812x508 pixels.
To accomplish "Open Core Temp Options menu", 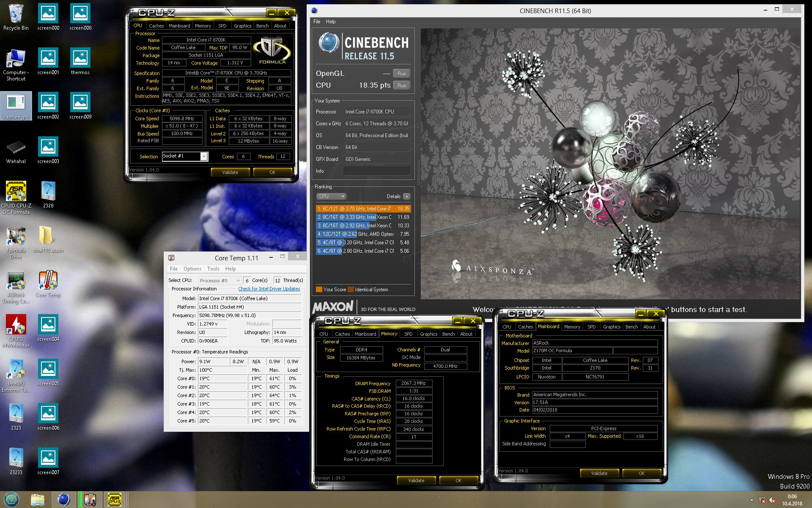I will (192, 269).
